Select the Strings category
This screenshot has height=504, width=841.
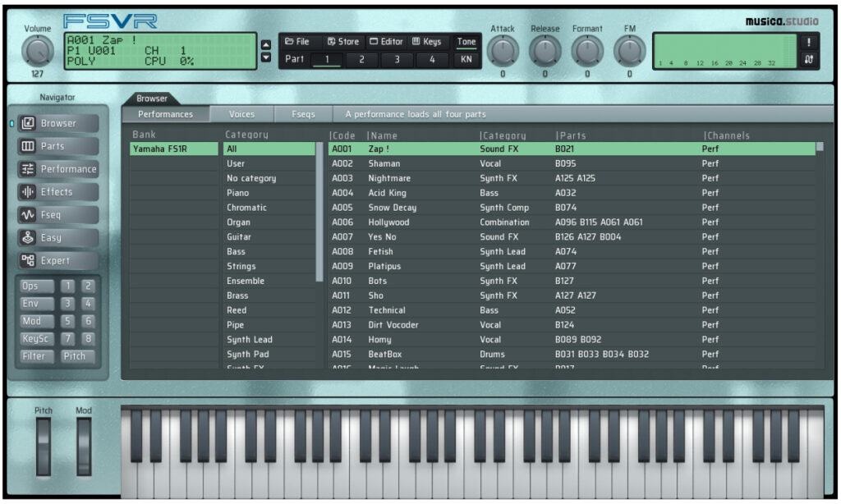click(x=269, y=266)
